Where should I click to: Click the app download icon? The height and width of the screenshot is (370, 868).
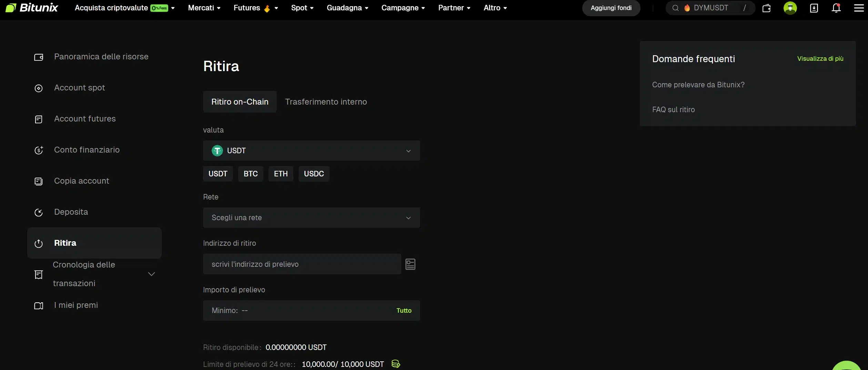pyautogui.click(x=814, y=8)
